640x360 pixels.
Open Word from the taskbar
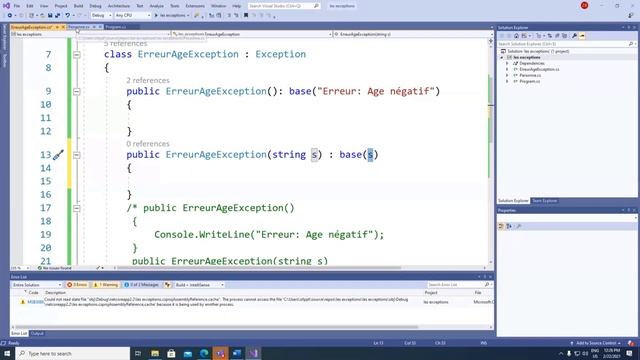coord(237,353)
